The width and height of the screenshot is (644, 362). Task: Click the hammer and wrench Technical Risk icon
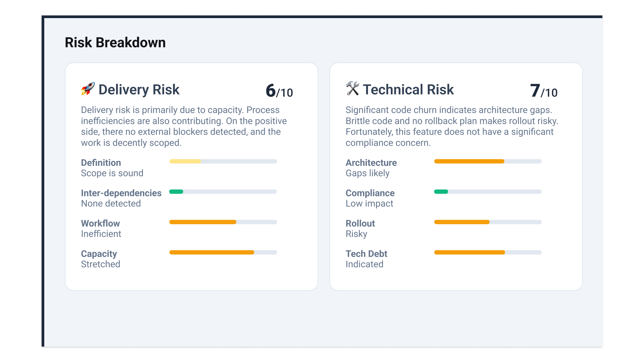pyautogui.click(x=352, y=89)
